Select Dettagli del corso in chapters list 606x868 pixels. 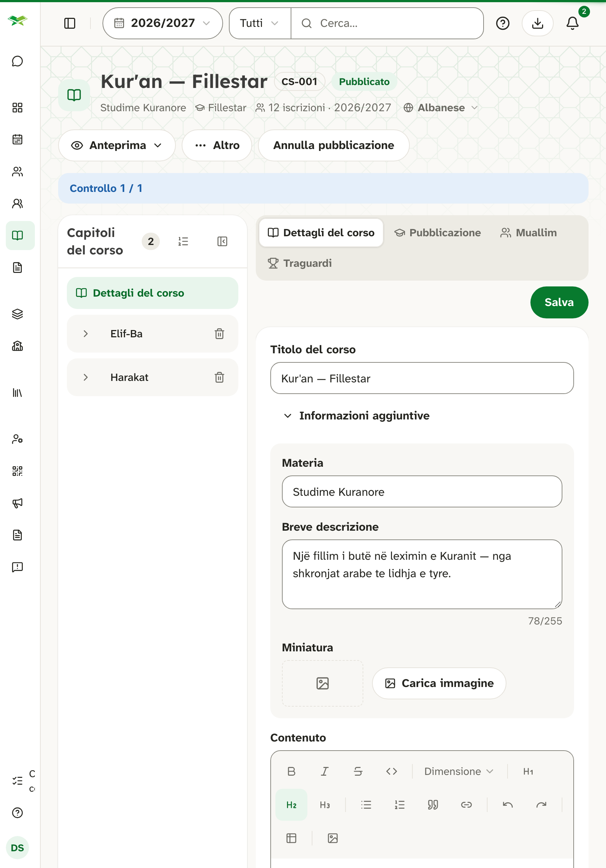153,293
